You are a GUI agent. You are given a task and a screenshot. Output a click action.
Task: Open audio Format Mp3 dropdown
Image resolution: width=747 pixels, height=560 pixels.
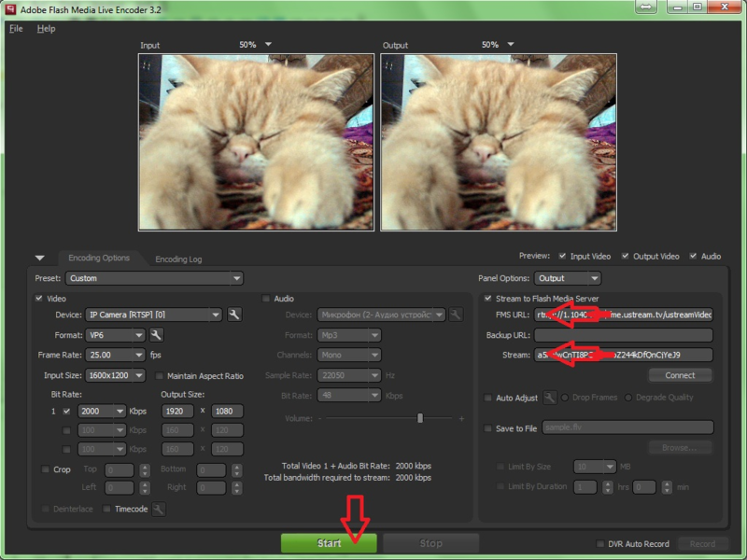click(x=348, y=335)
